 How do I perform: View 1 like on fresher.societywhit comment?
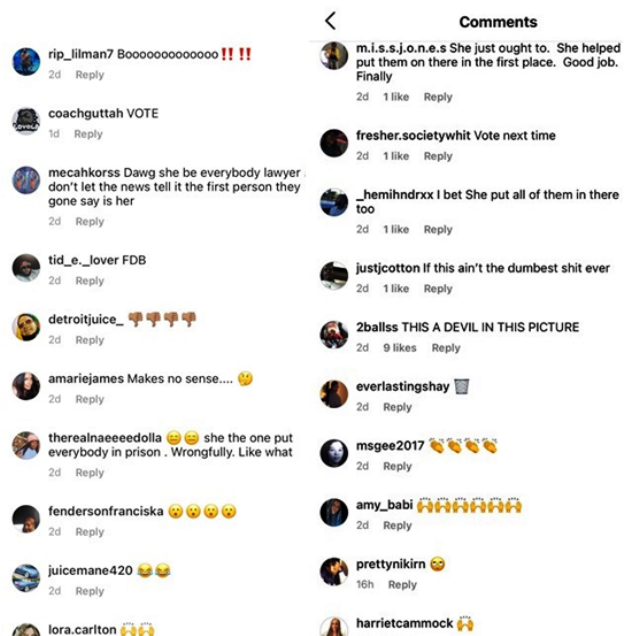pos(396,156)
